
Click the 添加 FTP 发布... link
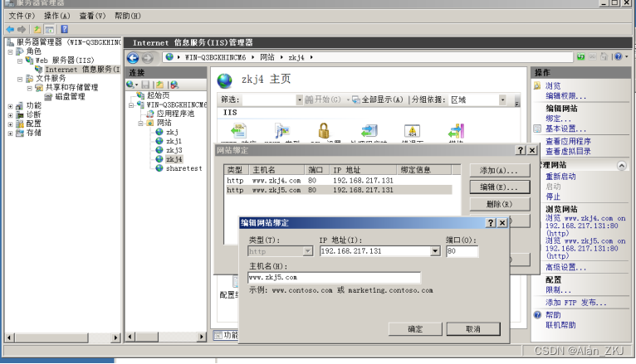[576, 303]
